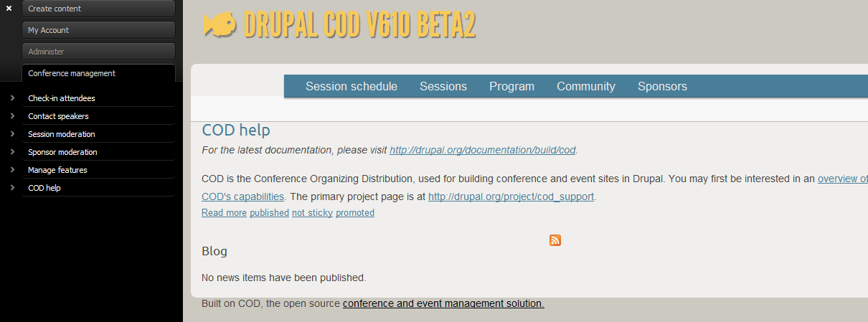Open the Community navigation item

pyautogui.click(x=586, y=86)
